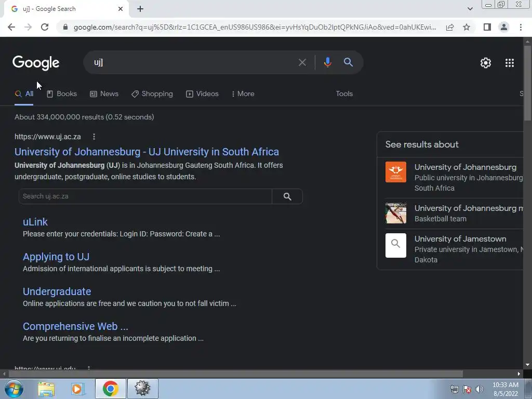
Task: Open Google quick settings gear
Action: coord(486,63)
